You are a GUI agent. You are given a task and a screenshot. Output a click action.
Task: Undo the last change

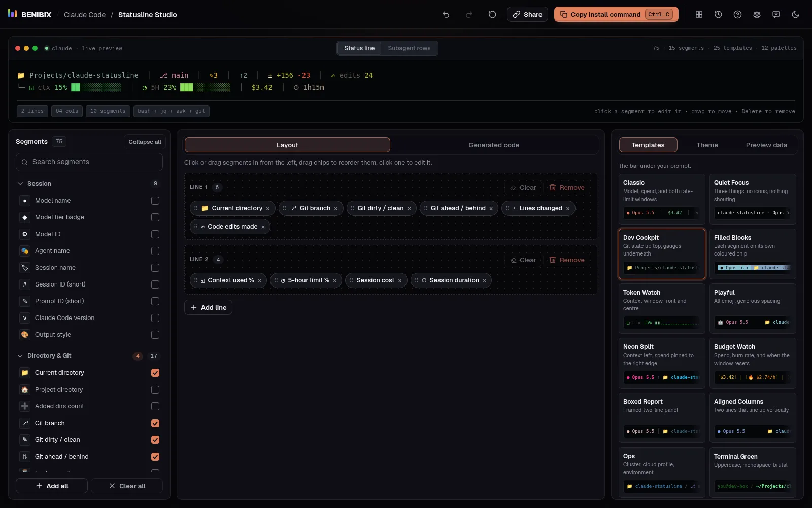(x=446, y=15)
